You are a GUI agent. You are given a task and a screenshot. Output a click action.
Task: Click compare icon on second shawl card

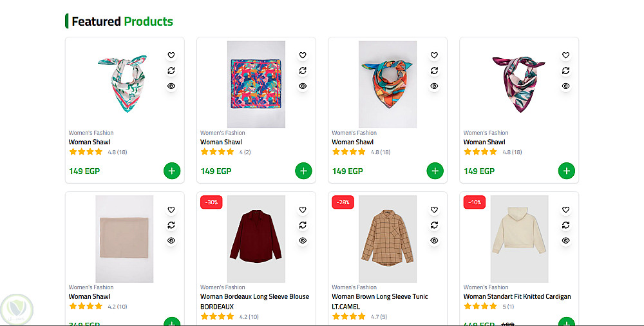(x=303, y=71)
